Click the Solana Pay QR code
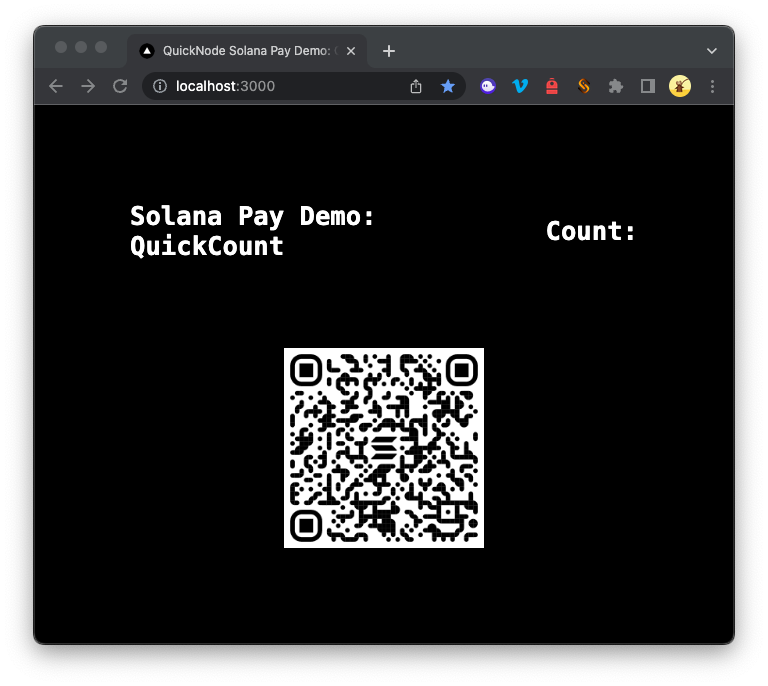Screen dimensions: 768x686 [x=384, y=448]
